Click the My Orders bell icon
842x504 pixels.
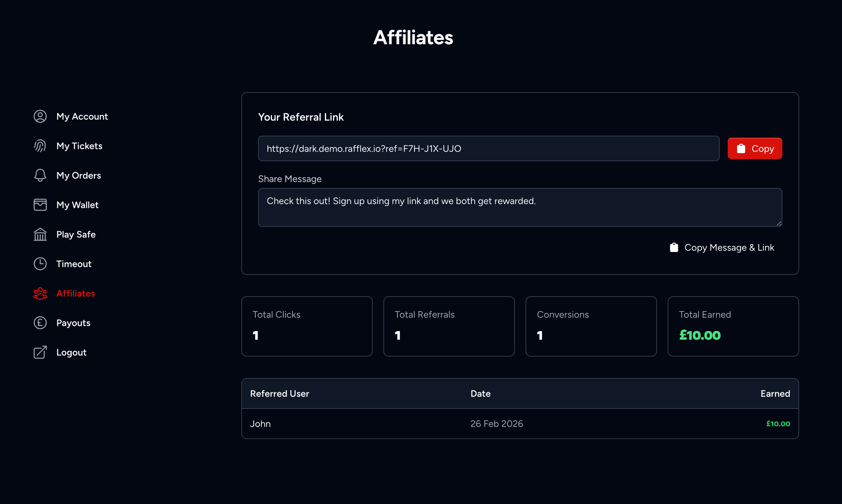[40, 175]
